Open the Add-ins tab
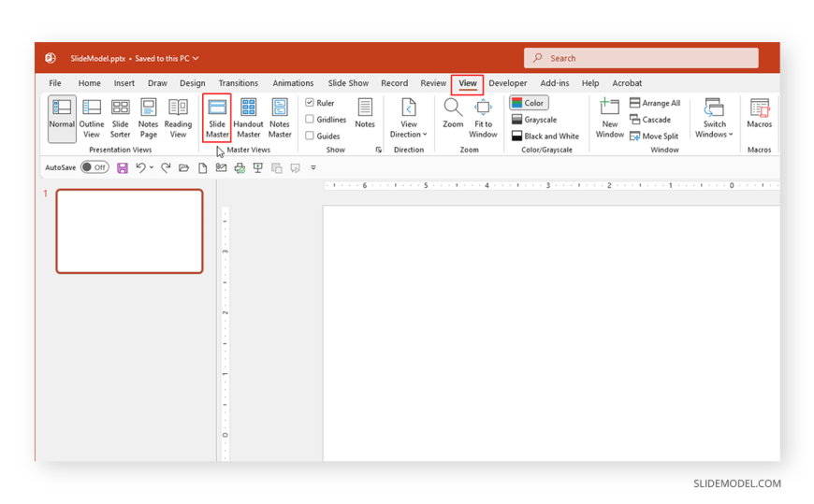Screen dimensions: 814x504 click(555, 83)
